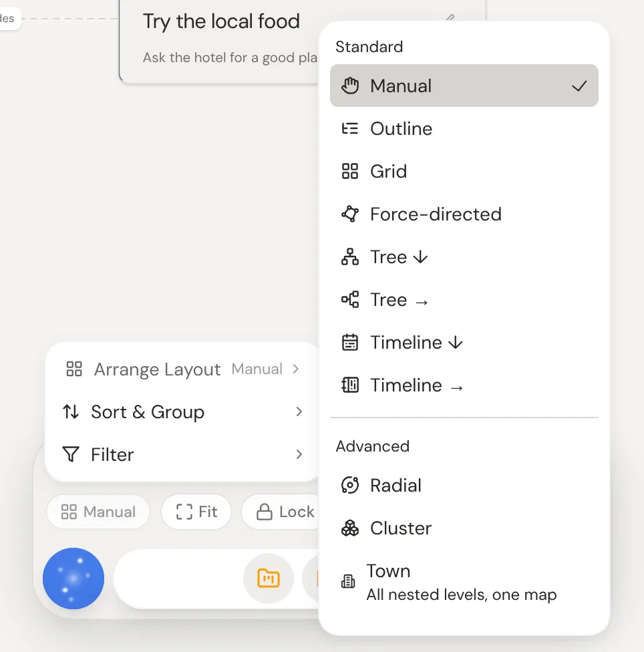Click the calendar icon for Timeline down
The height and width of the screenshot is (652, 644).
pos(349,343)
